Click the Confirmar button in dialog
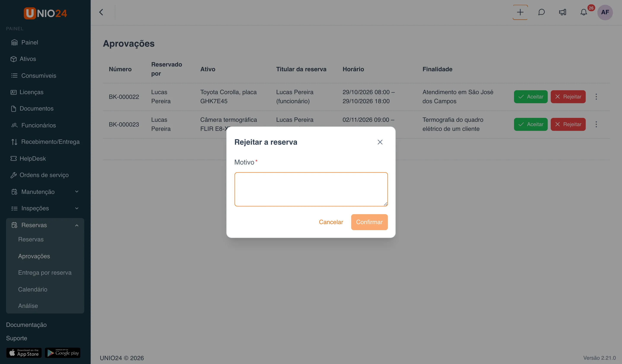The height and width of the screenshot is (364, 622). [369, 222]
